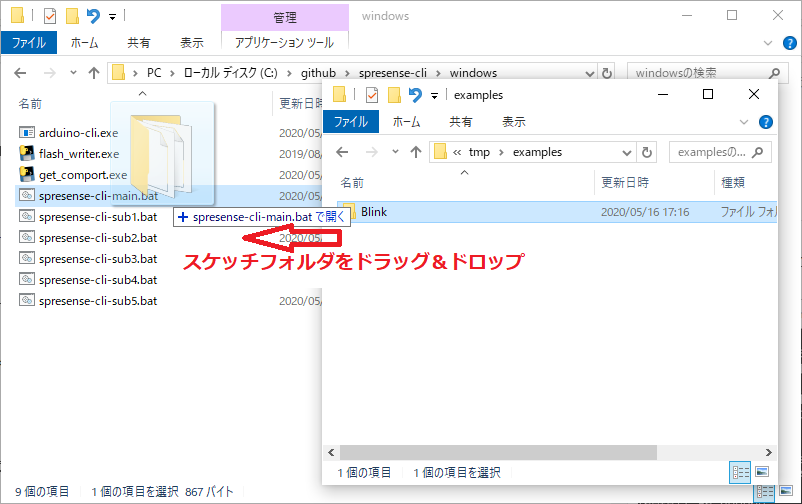Switch windows window to large icons view
The height and width of the screenshot is (504, 802).
[786, 491]
